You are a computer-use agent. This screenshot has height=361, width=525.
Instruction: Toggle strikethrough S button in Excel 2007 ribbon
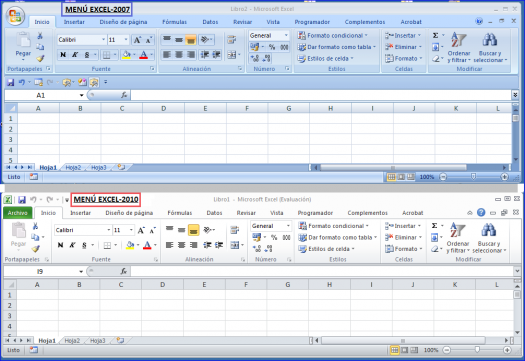pyautogui.click(x=87, y=55)
